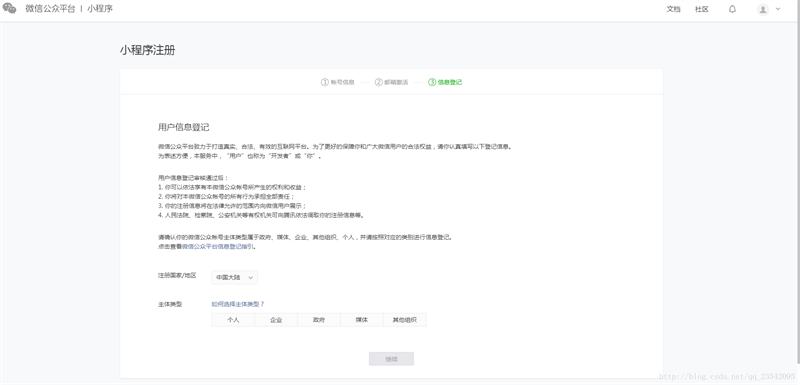Click the user avatar icon

[763, 9]
